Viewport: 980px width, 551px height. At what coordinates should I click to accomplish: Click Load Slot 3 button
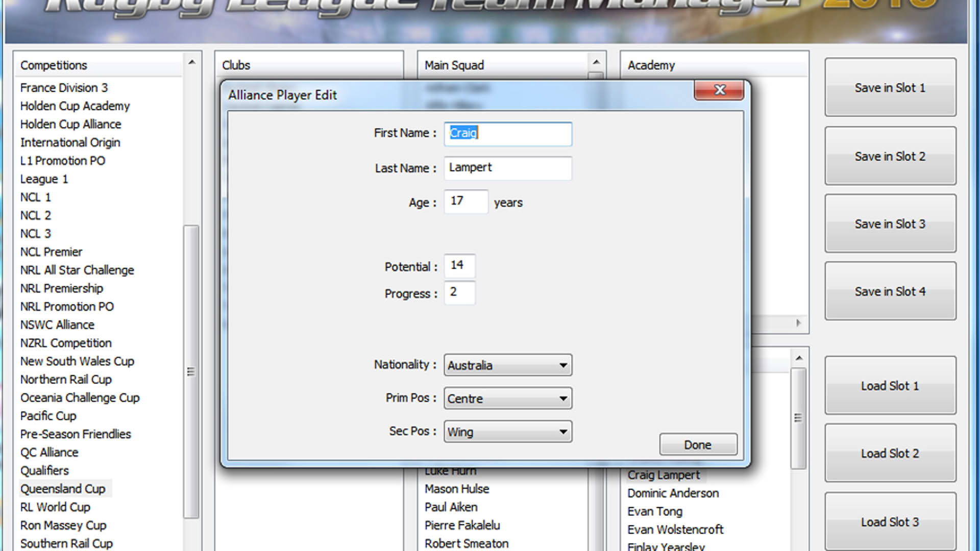pyautogui.click(x=890, y=522)
